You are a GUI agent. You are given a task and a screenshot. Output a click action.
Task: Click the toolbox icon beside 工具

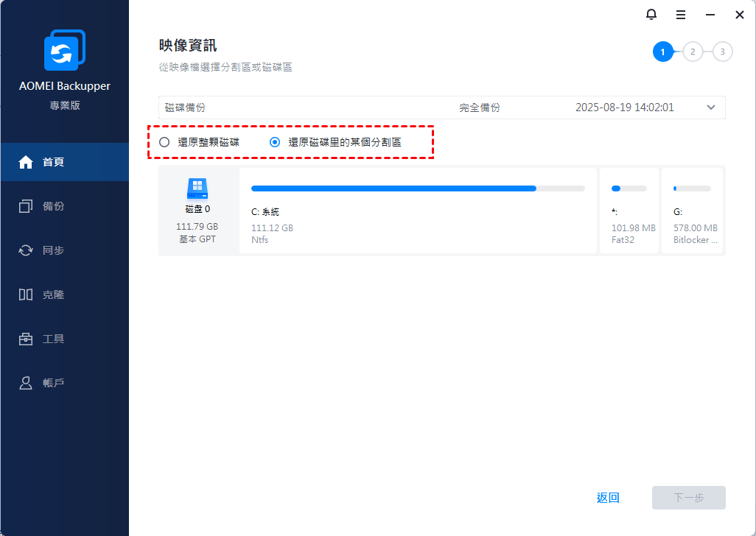(x=26, y=339)
